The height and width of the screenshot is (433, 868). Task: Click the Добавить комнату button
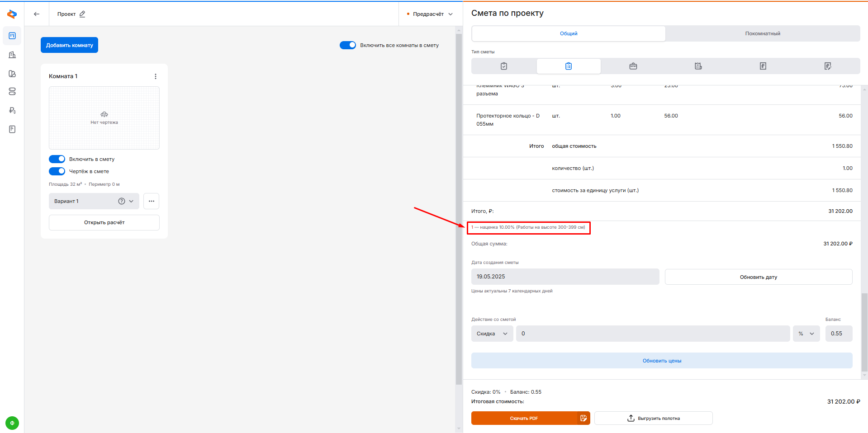point(69,45)
